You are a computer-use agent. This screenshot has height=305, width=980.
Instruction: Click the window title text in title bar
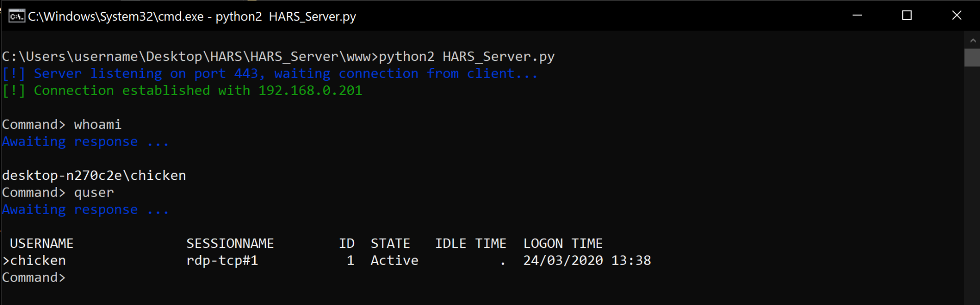192,16
